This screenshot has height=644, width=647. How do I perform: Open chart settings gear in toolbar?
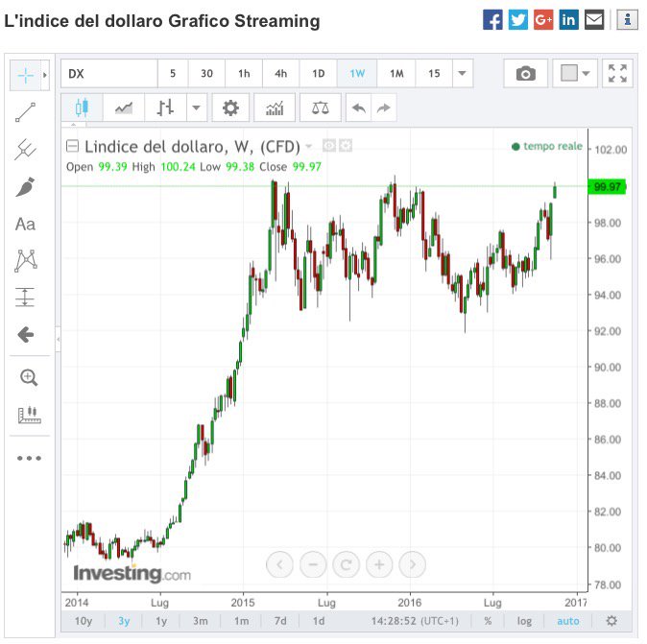coord(230,107)
